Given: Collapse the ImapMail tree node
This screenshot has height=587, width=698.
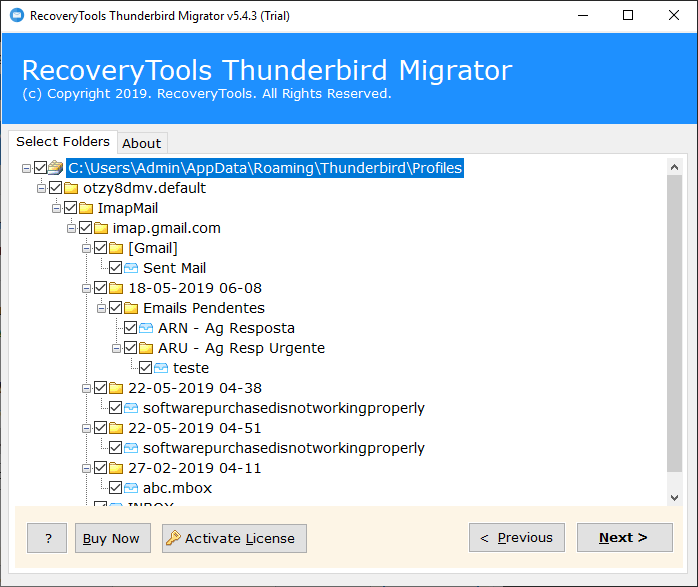Looking at the screenshot, I should 57,208.
